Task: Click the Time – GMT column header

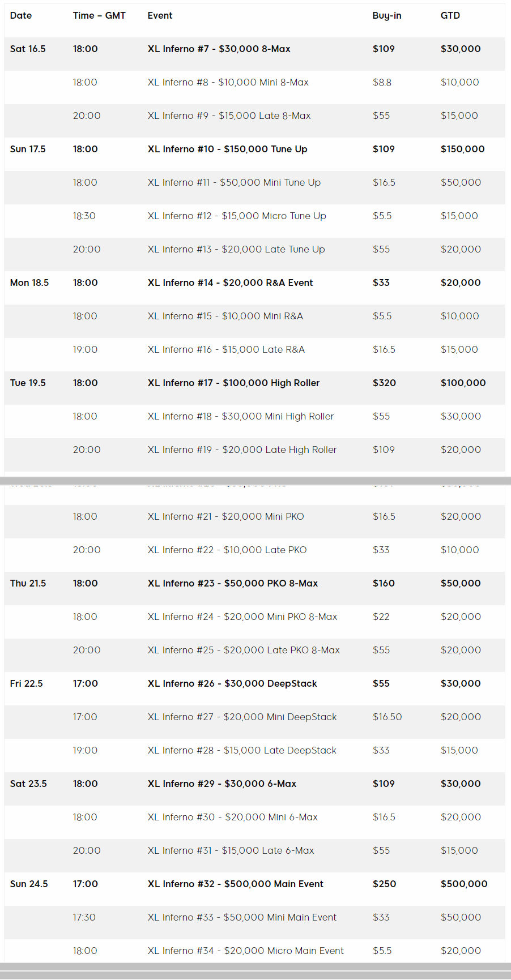Action: click(99, 15)
